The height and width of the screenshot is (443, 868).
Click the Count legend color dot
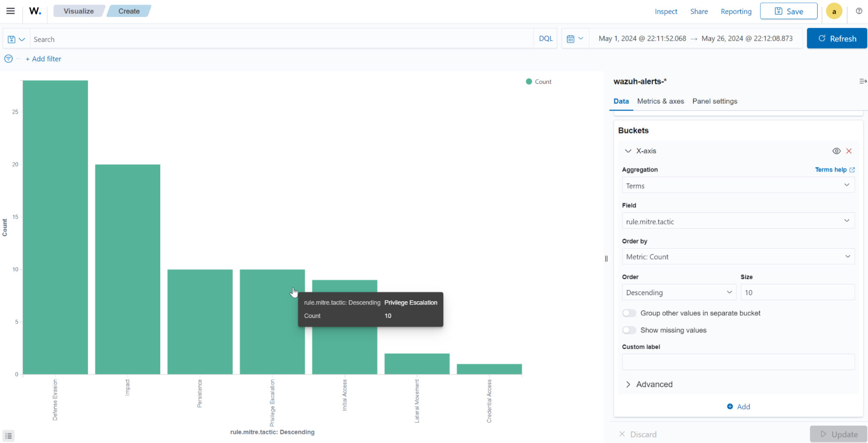click(x=528, y=81)
